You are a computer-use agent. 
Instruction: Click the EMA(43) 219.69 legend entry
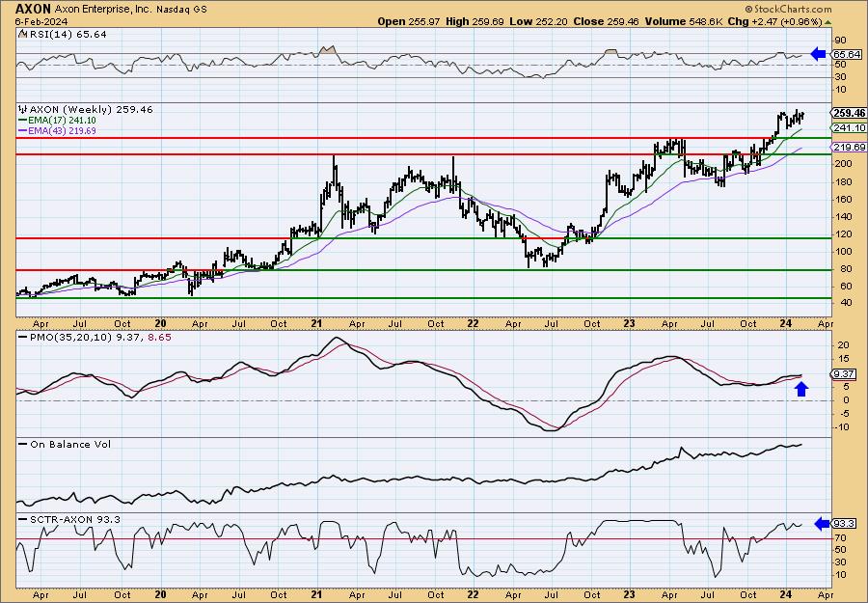(62, 130)
